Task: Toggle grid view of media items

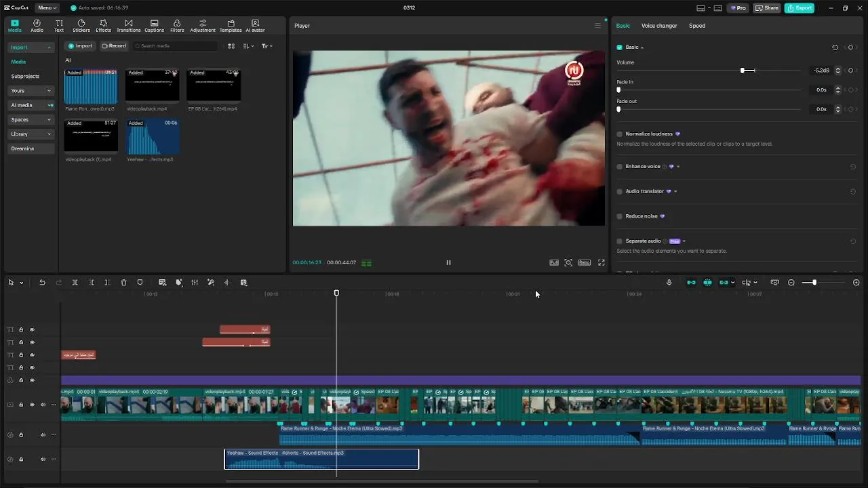Action: click(231, 46)
